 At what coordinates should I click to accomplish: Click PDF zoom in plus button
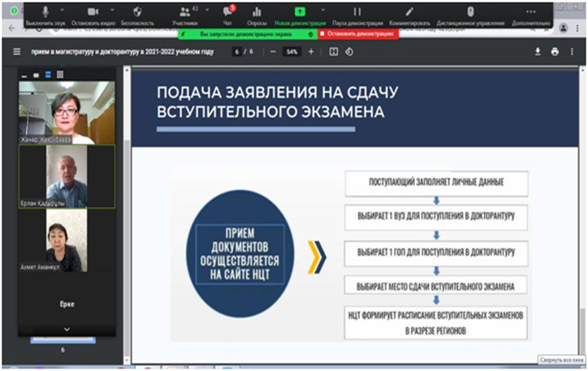311,52
